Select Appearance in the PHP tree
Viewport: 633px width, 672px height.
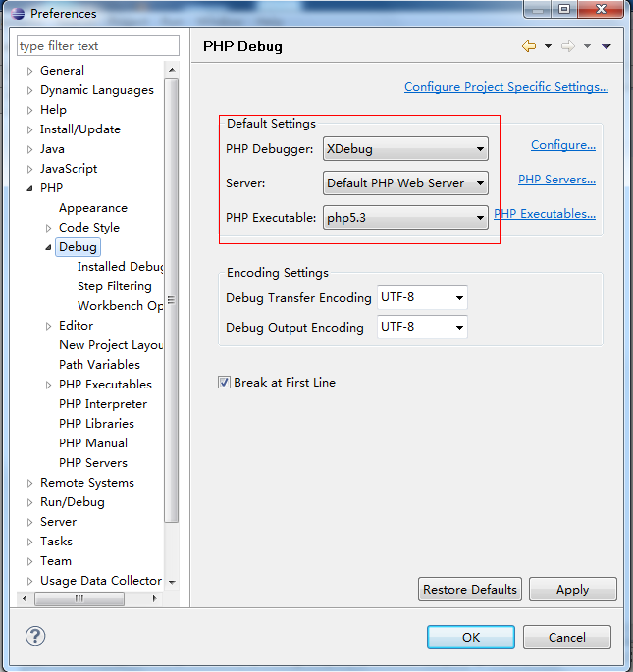pos(93,208)
